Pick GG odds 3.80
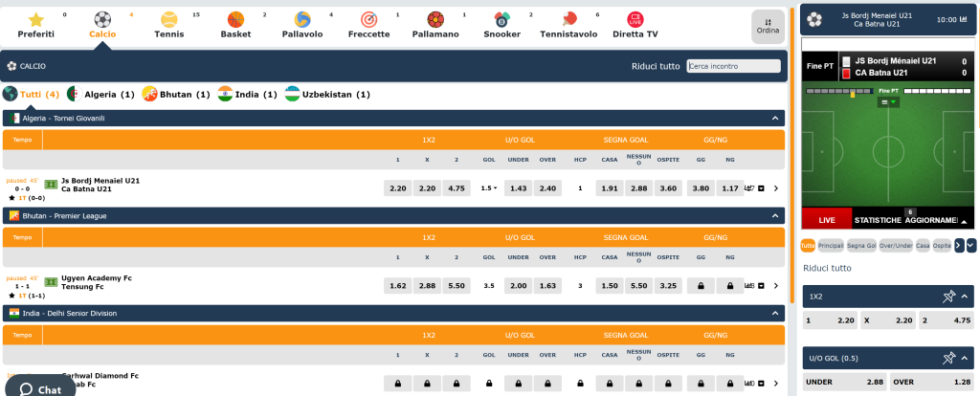980x396 pixels. point(701,188)
